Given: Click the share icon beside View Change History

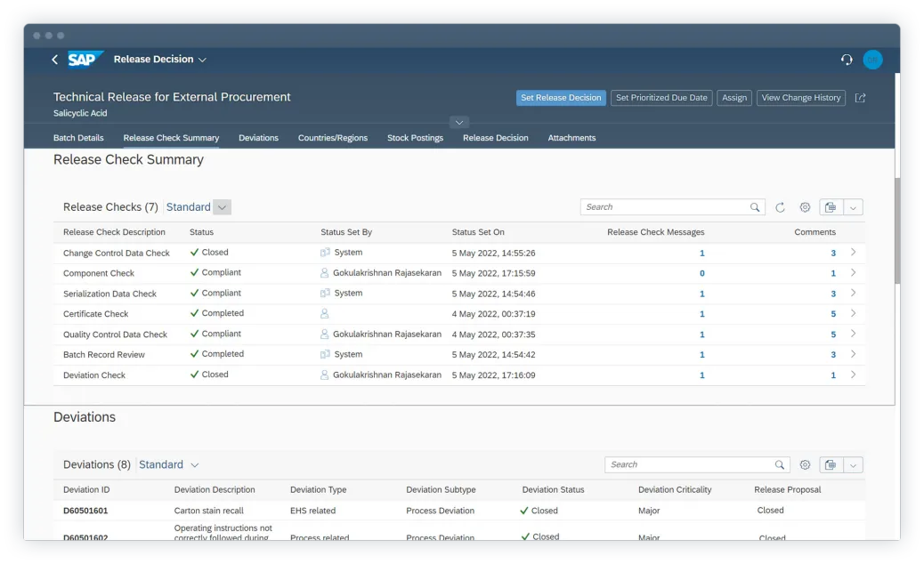Looking at the screenshot, I should tap(860, 98).
